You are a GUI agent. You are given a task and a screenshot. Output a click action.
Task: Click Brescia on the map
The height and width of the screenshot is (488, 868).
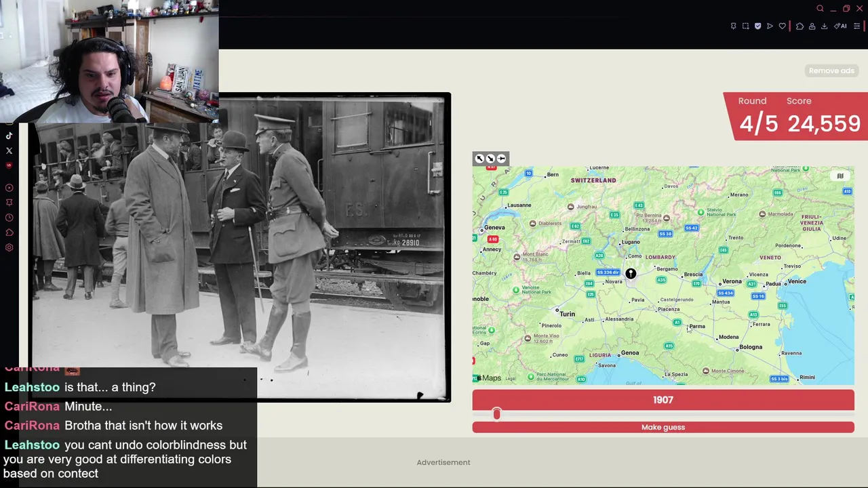pos(693,274)
